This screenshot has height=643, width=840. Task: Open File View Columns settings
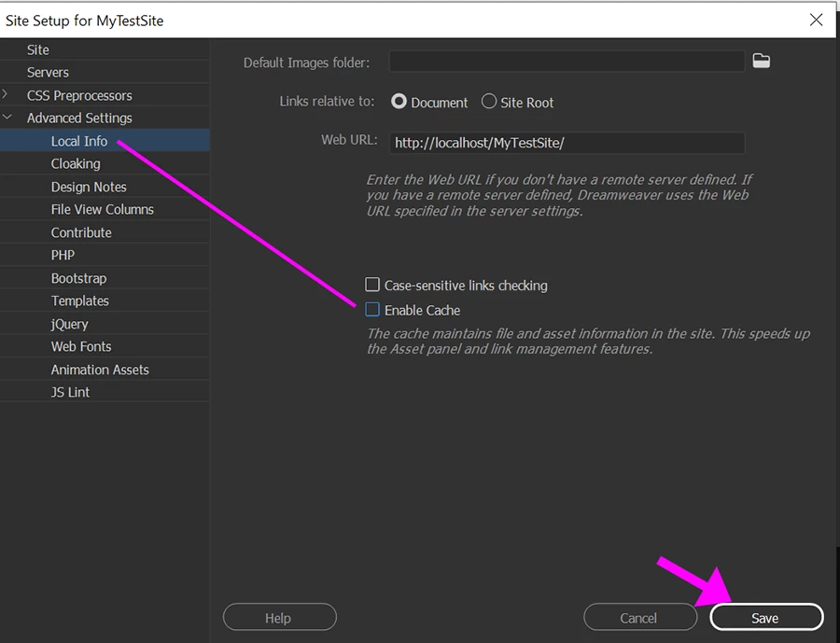pos(105,209)
